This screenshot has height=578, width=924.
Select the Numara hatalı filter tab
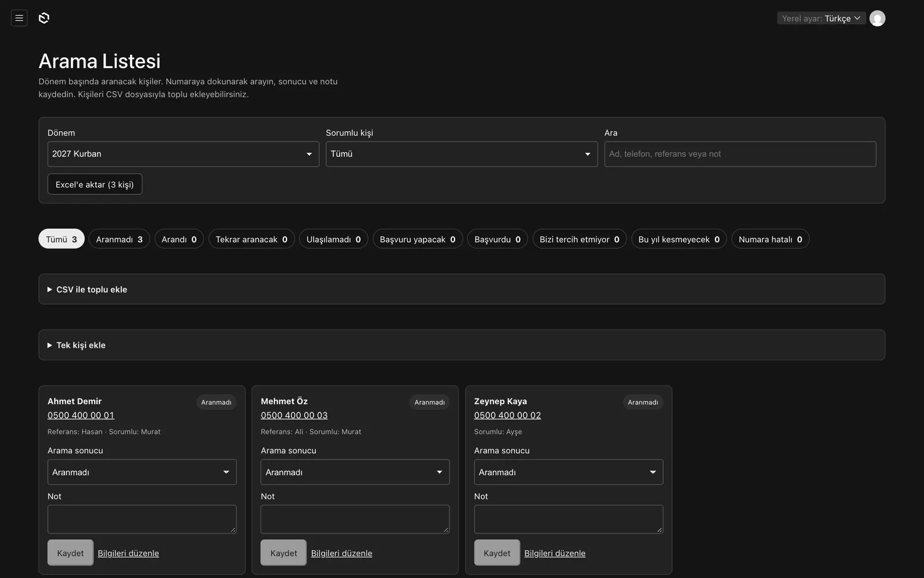tap(770, 239)
